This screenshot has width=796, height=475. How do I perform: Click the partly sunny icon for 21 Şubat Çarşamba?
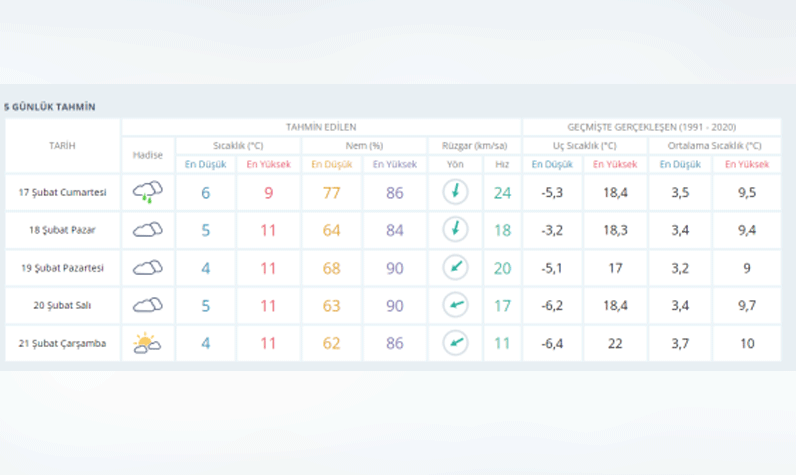pos(148,344)
